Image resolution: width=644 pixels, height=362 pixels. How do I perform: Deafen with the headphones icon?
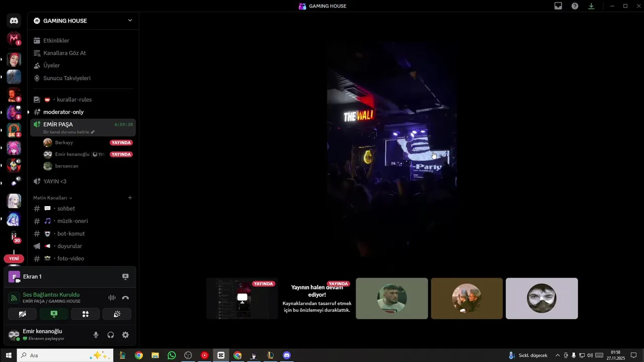[x=111, y=335]
